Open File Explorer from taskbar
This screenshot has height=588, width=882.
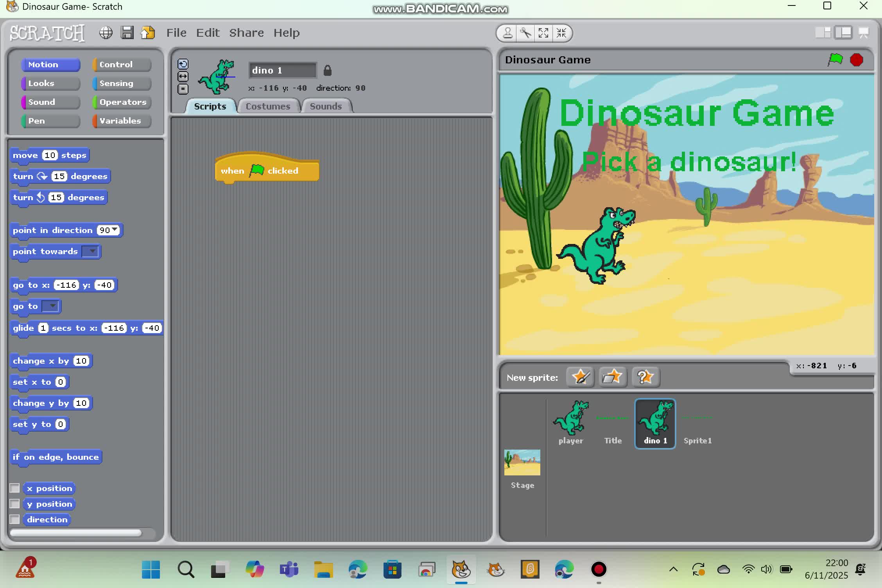323,570
